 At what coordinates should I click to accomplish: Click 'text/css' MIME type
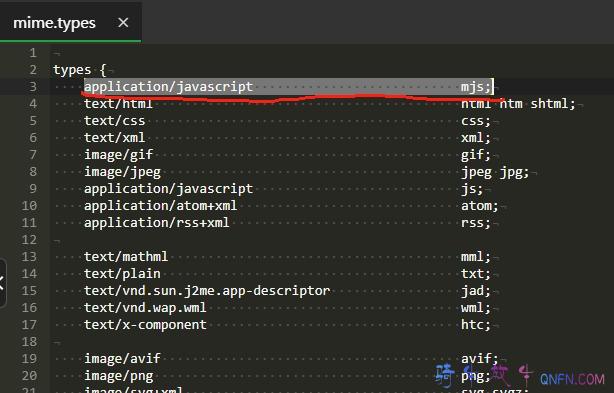114,121
